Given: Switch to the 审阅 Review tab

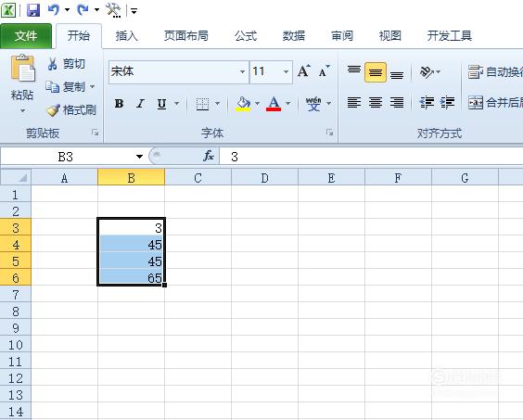Looking at the screenshot, I should (x=342, y=35).
